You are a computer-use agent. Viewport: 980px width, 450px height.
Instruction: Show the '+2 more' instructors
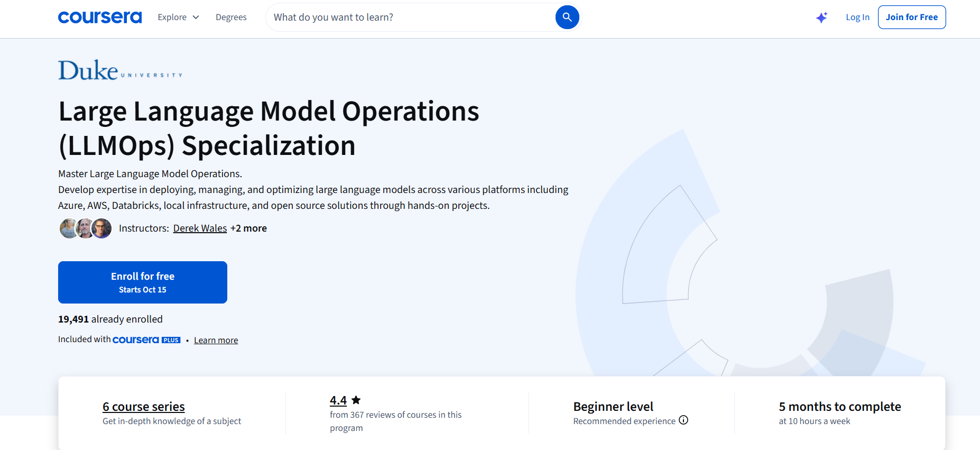click(248, 228)
